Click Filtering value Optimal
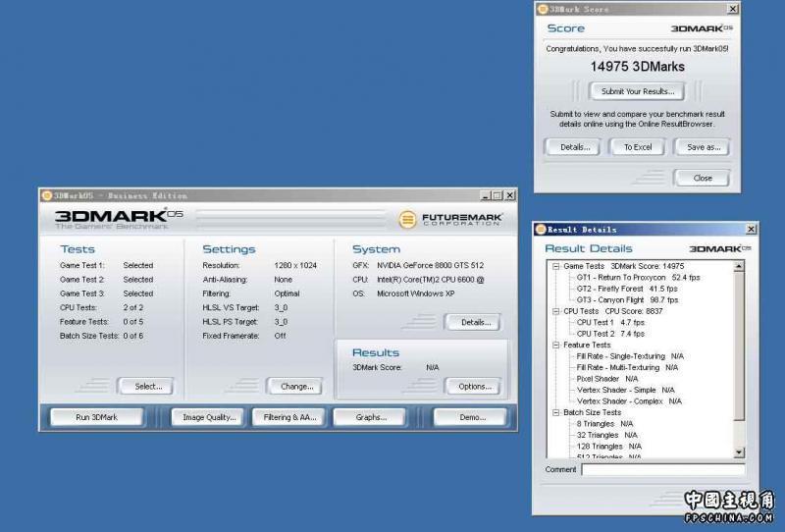This screenshot has width=785, height=532. (287, 293)
